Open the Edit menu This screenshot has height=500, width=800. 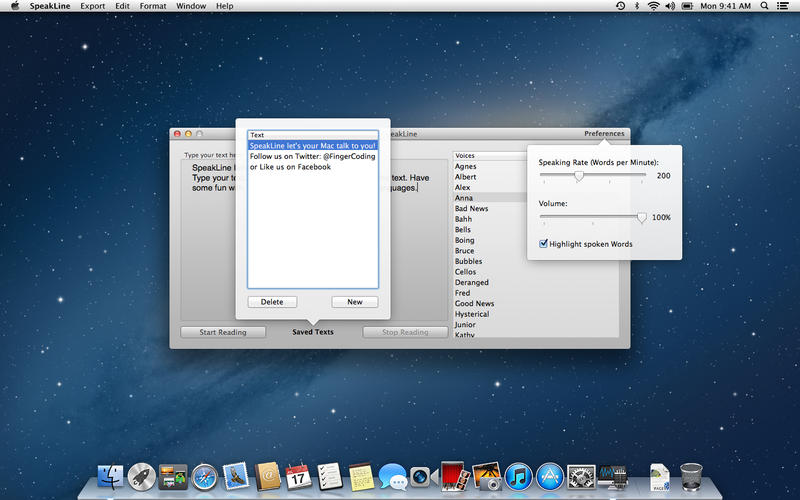[x=122, y=6]
